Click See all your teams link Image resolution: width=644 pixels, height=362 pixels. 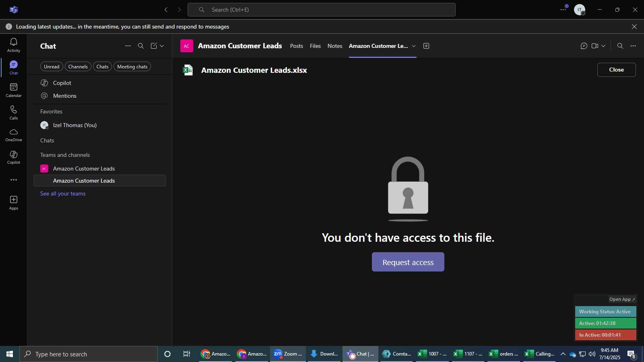pyautogui.click(x=63, y=193)
